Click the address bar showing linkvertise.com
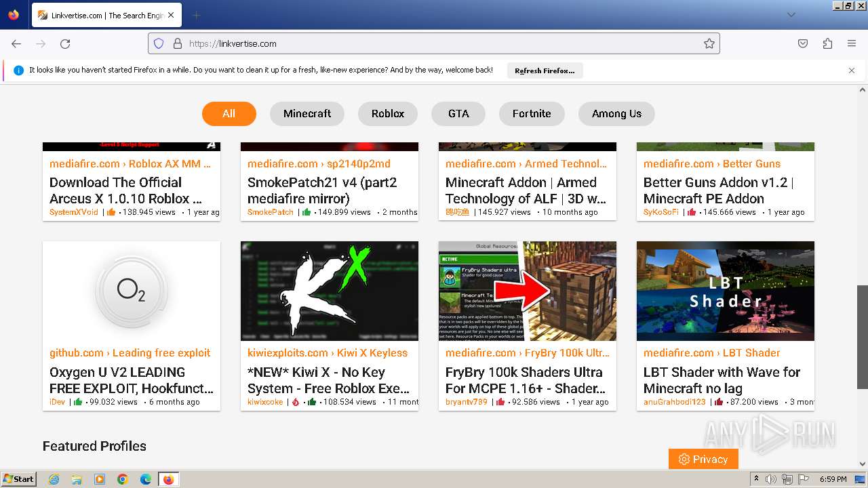868x488 pixels. click(x=434, y=43)
